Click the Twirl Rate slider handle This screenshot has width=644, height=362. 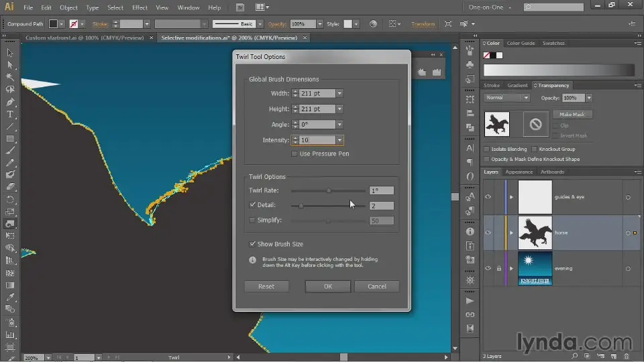tap(329, 190)
